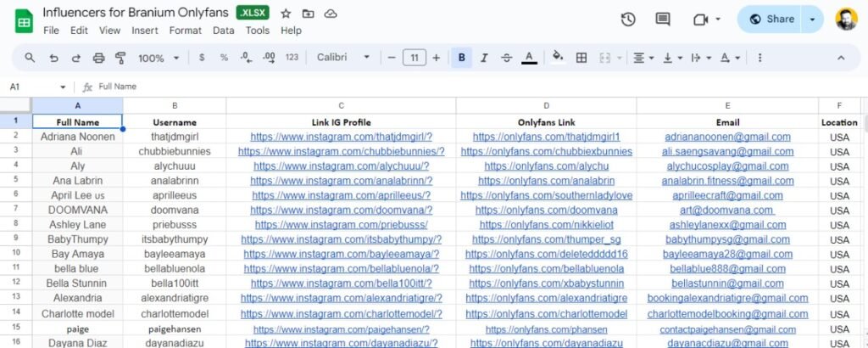Click the font size input field
Screen dimensions: 868x348
click(414, 58)
